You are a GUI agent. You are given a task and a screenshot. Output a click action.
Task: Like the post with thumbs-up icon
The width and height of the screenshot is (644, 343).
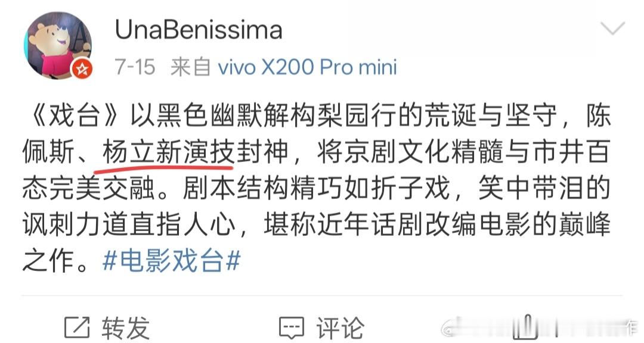(525, 328)
